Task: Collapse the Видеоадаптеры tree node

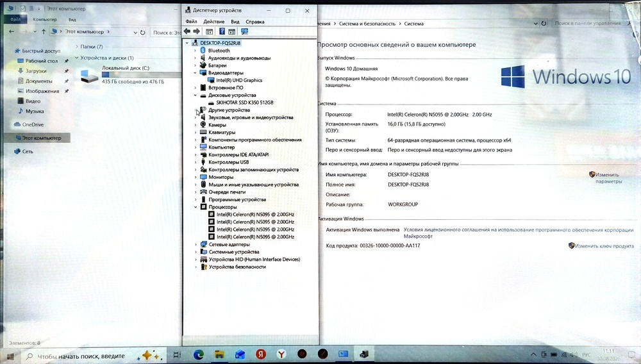Action: pos(195,72)
